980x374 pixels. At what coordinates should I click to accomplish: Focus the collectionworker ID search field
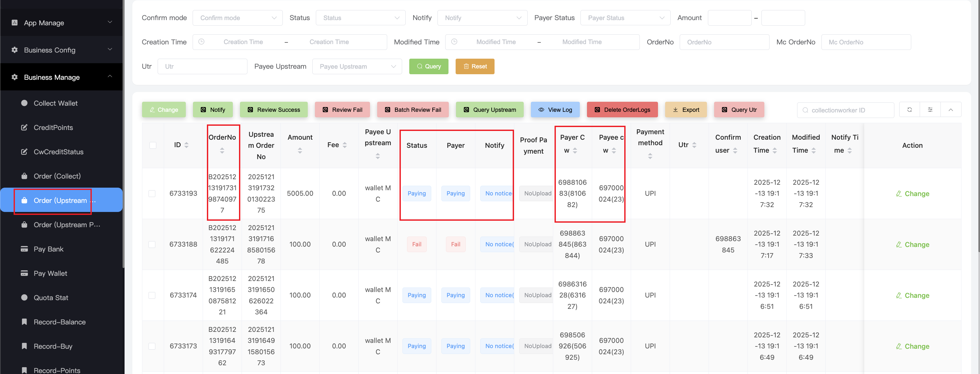[x=849, y=110]
